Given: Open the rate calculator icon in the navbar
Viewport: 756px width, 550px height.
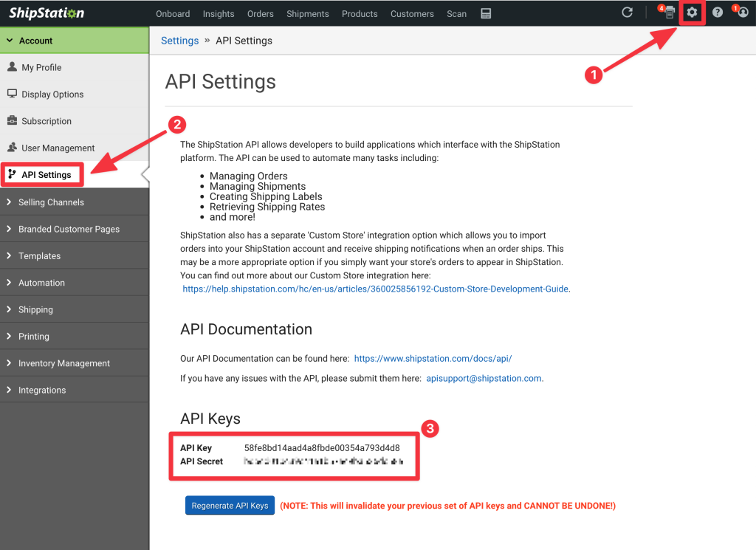Looking at the screenshot, I should coord(486,13).
